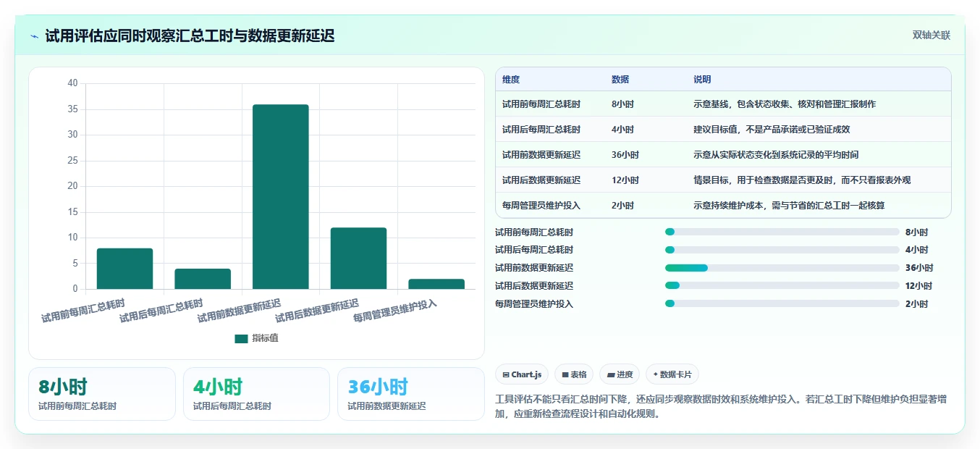Click the progress bar for 试用前每周汇总耗时
This screenshot has height=449, width=980.
[x=782, y=232]
